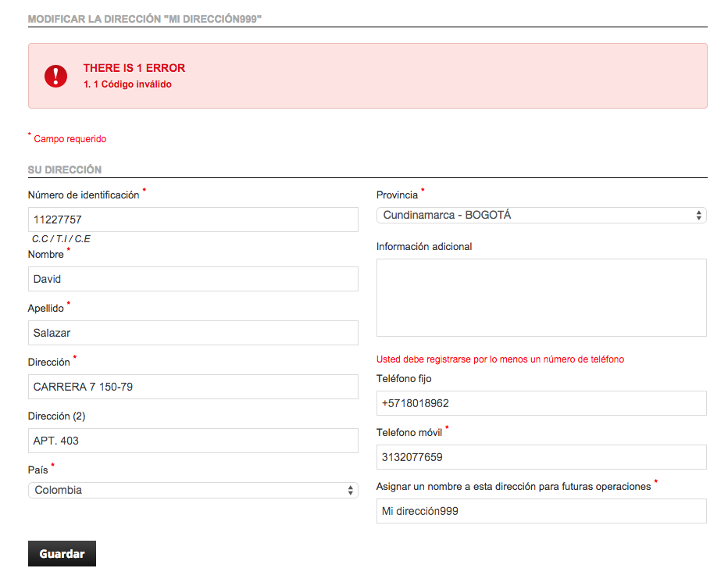
Task: Click the Dirección (2) field APT. 403
Action: 193,441
